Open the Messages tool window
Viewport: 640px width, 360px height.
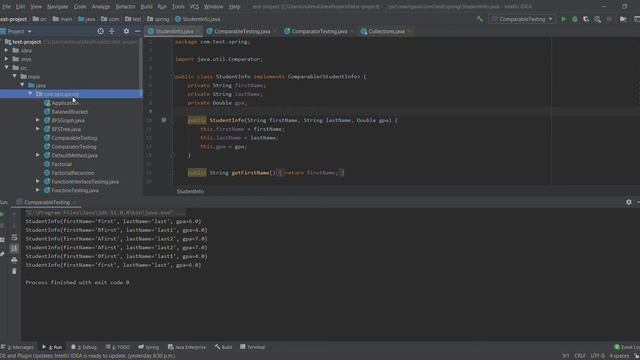[x=17, y=347]
